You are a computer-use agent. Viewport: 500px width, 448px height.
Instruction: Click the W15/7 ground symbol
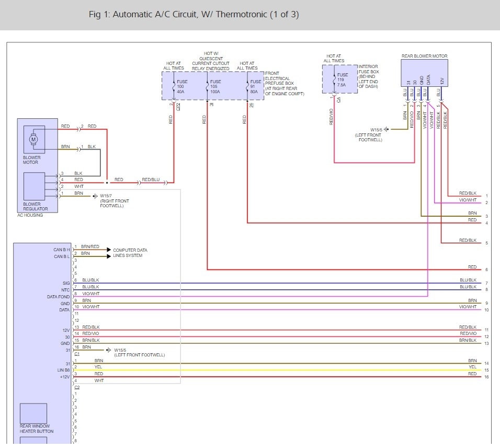click(x=95, y=196)
